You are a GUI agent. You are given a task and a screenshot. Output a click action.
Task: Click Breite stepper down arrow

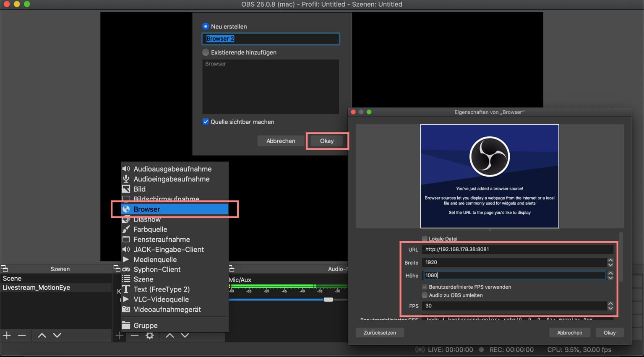[x=610, y=265]
